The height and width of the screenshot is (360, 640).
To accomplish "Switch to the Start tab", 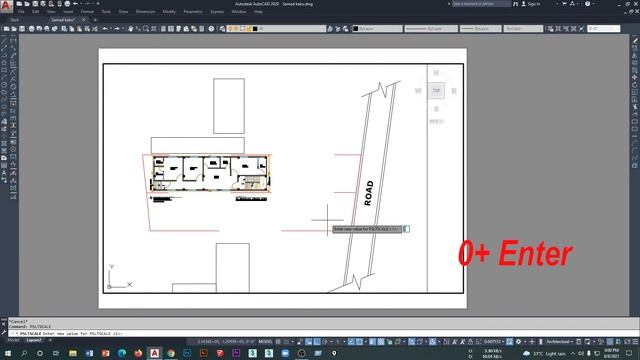I will click(x=15, y=20).
